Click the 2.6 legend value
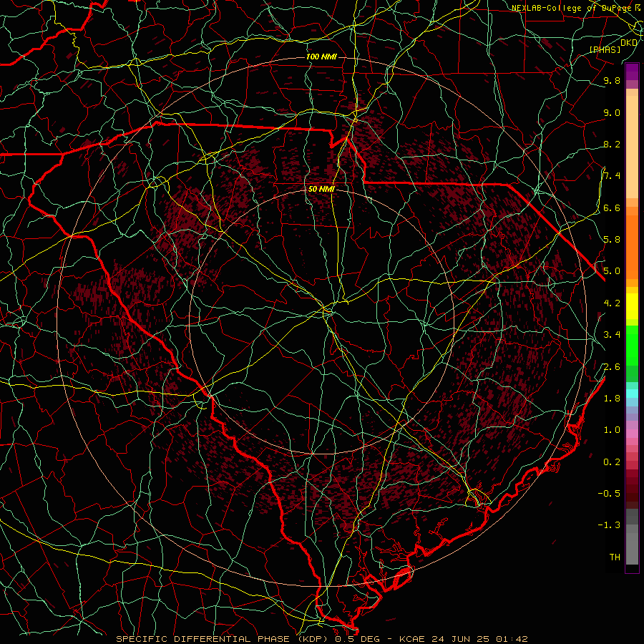The image size is (644, 644). pyautogui.click(x=612, y=366)
